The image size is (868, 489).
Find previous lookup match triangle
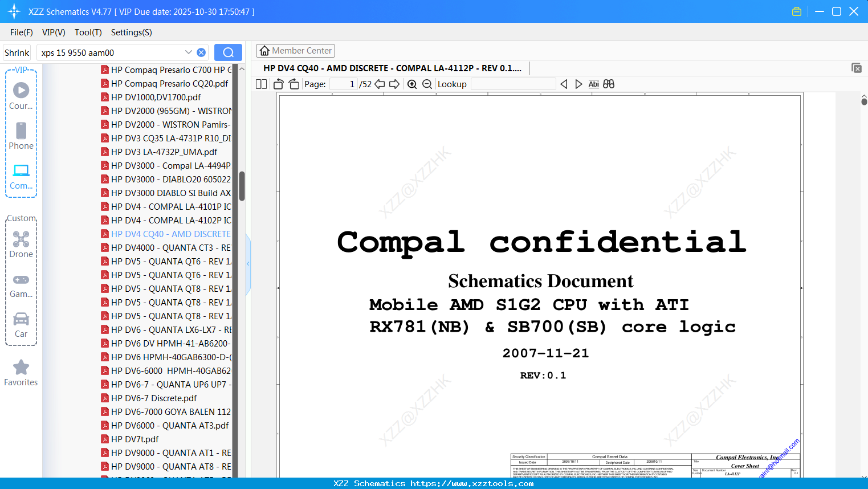pos(564,84)
